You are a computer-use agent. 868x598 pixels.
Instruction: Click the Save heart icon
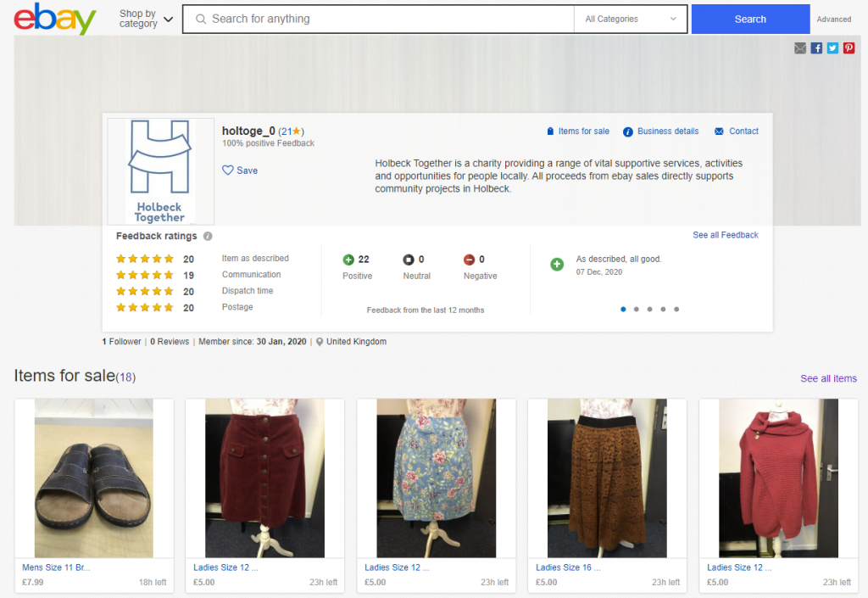pyautogui.click(x=227, y=170)
